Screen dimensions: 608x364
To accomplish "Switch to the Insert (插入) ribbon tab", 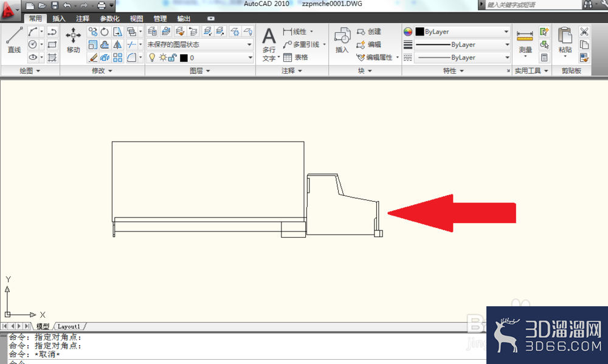I will (x=59, y=19).
